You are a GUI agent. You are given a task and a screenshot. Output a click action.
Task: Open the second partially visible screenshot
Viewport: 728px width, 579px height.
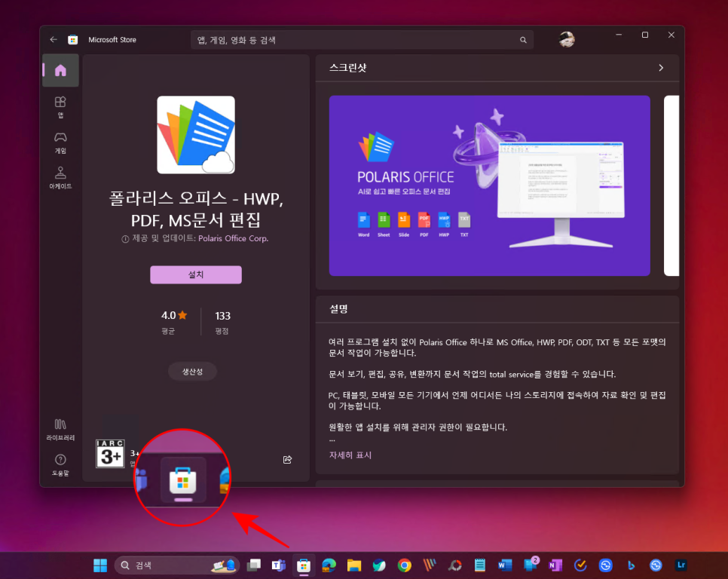(671, 185)
